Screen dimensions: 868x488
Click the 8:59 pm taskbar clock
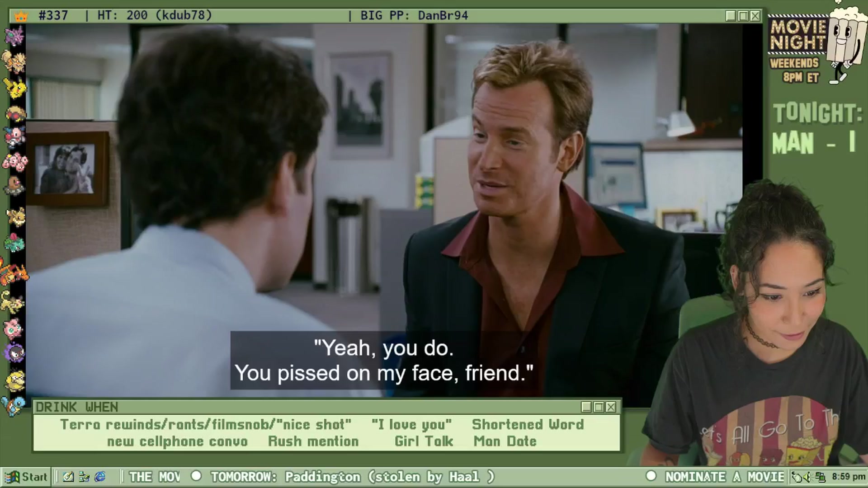point(848,477)
